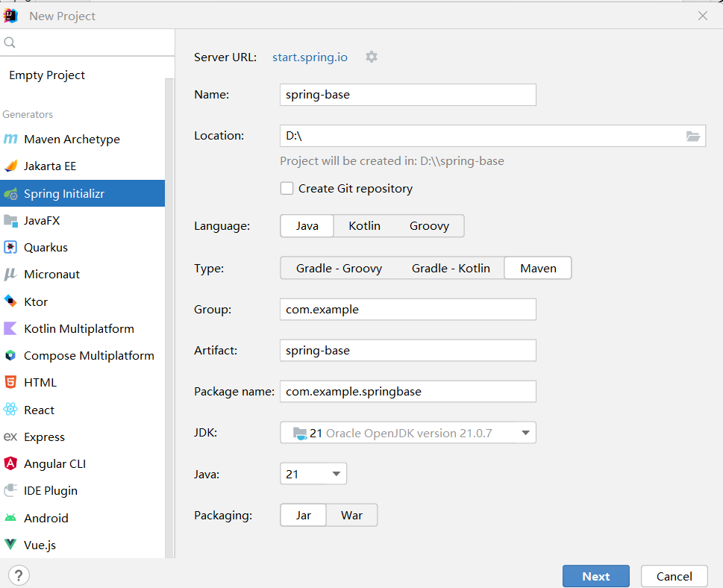
Task: Open help with question mark button
Action: coord(19,575)
